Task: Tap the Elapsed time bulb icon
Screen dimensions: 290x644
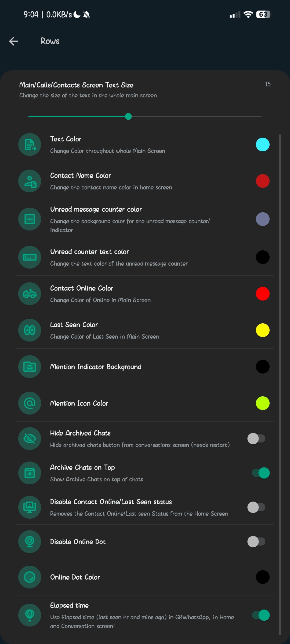Action: [30, 615]
